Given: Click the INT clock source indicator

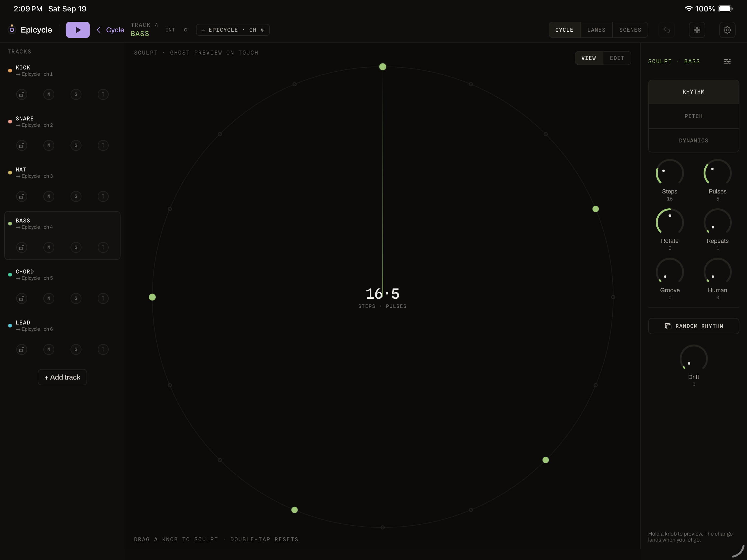Looking at the screenshot, I should pyautogui.click(x=170, y=30).
